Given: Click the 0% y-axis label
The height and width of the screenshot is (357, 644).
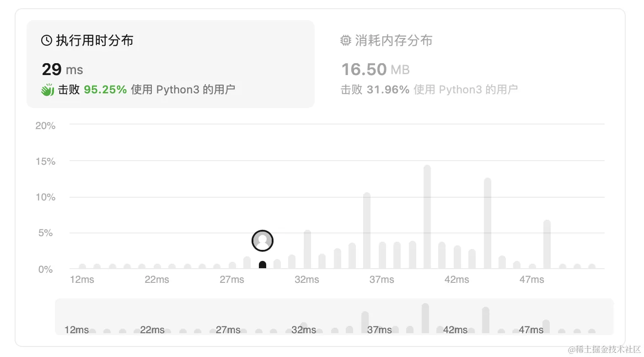Looking at the screenshot, I should click(x=45, y=269).
